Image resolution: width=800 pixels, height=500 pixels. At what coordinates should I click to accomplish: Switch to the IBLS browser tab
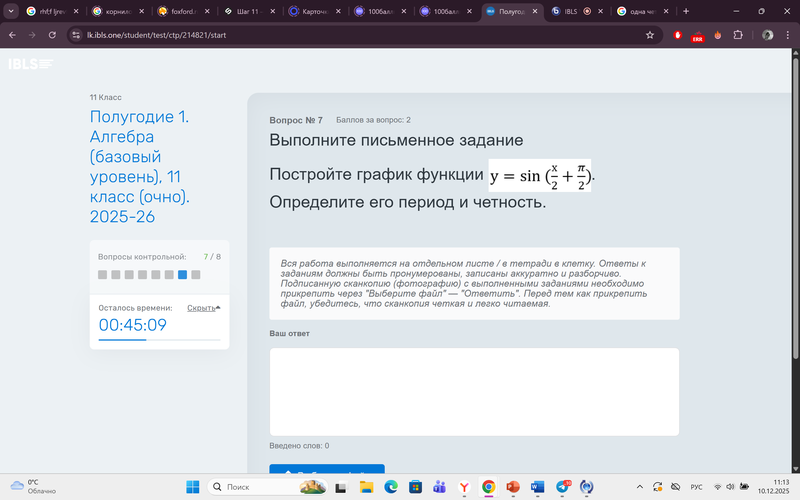coord(570,11)
